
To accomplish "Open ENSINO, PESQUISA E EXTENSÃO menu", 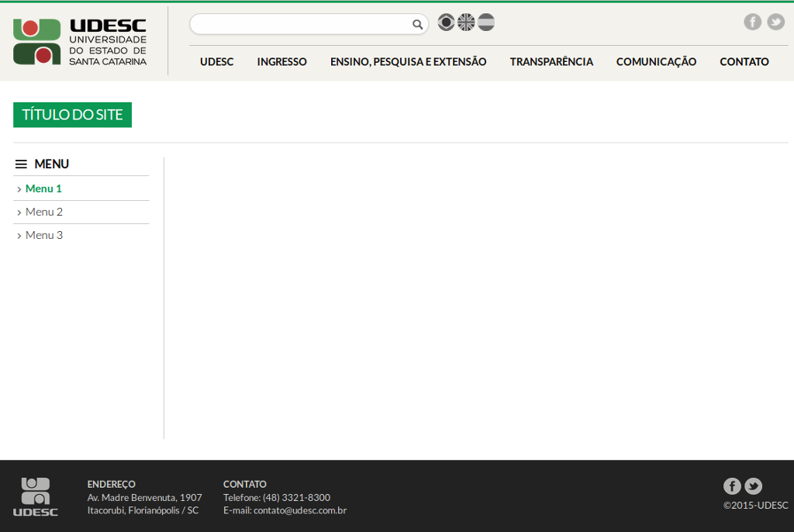I will click(408, 62).
